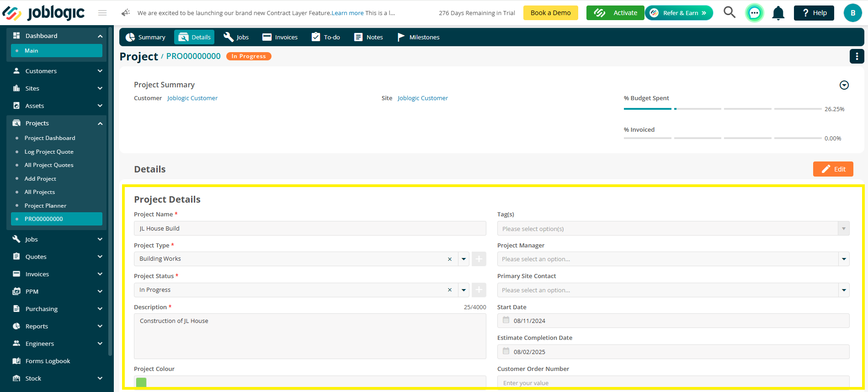Open the Joblogic Customer customer link
This screenshot has width=868, height=392.
192,98
